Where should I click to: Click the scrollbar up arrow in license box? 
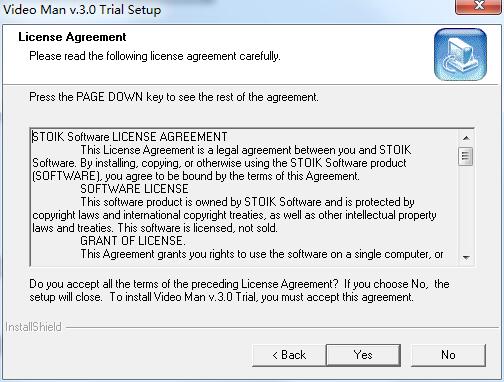[466, 138]
